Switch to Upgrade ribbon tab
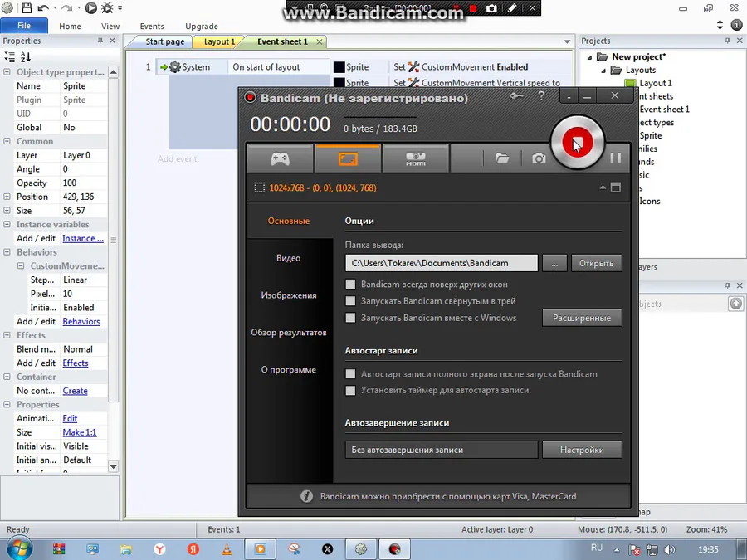Viewport: 747px width, 560px height. click(202, 27)
